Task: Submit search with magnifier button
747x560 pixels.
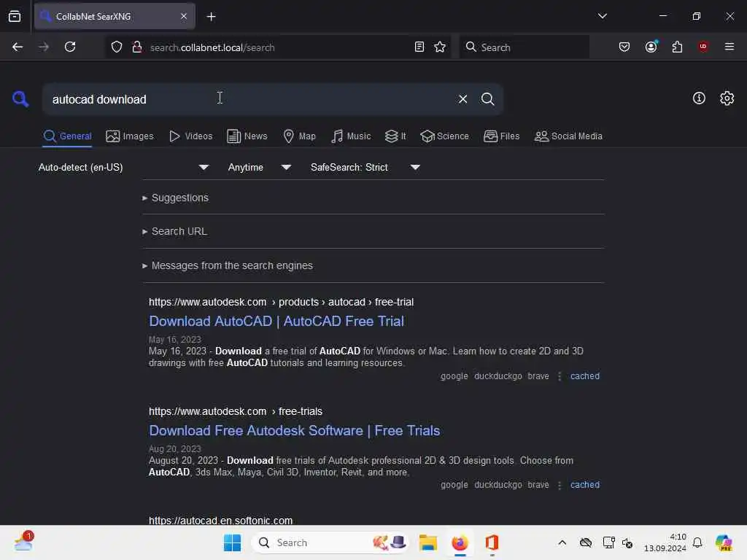Action: click(x=487, y=99)
